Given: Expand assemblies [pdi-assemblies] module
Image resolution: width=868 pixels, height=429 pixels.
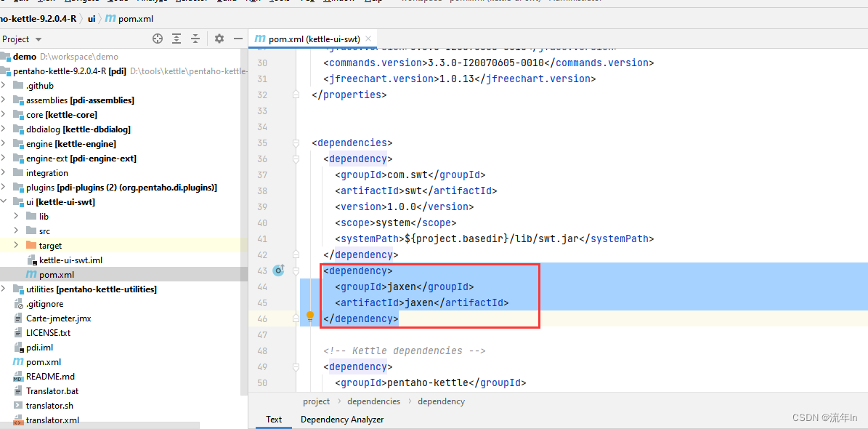Looking at the screenshot, I should pyautogui.click(x=4, y=100).
